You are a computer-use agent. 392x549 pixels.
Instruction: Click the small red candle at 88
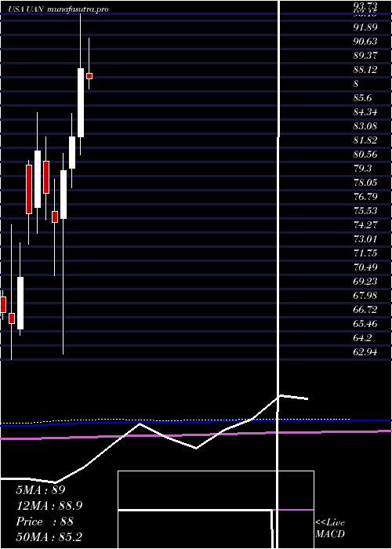[x=89, y=76]
